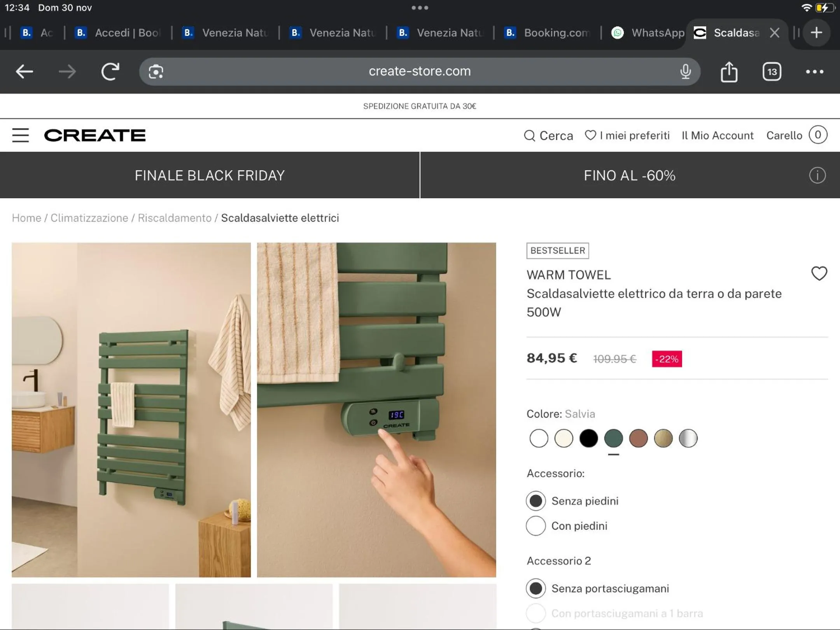The height and width of the screenshot is (630, 840).
Task: Tap the browser back arrow
Action: pyautogui.click(x=24, y=72)
